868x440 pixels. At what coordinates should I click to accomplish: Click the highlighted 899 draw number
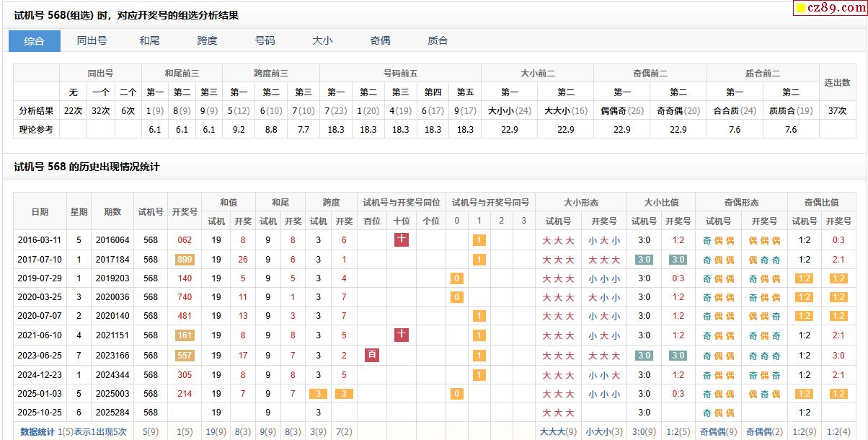coord(185,260)
